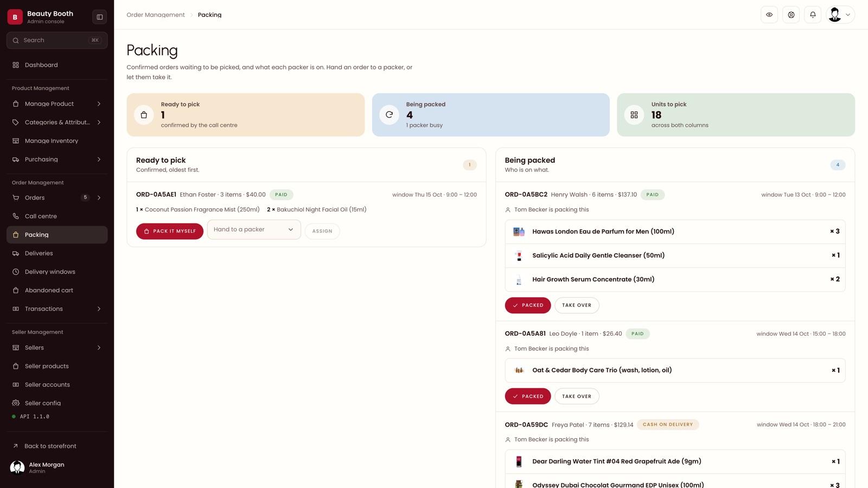Collapse the sidebar with the panel icon
Image resolution: width=868 pixels, height=488 pixels.
pos(100,17)
